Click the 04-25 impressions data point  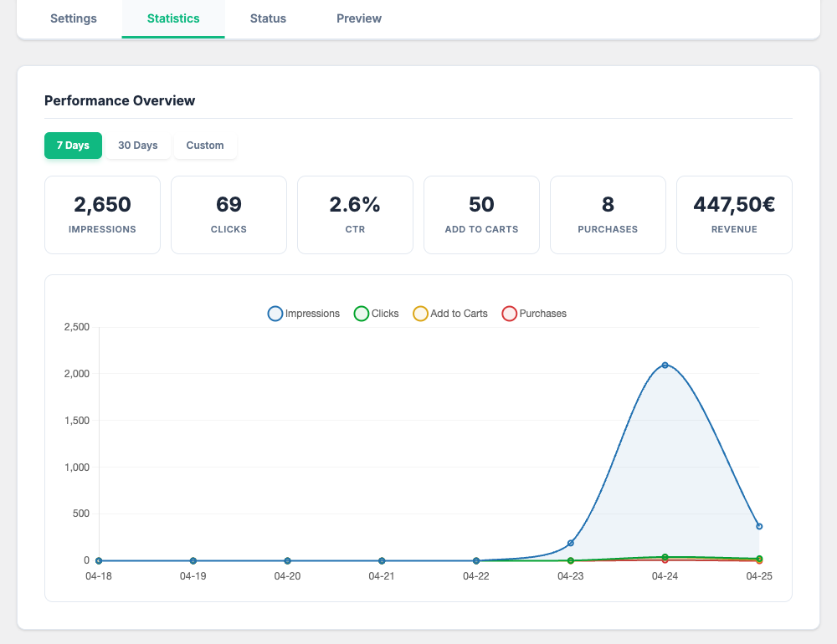(x=759, y=526)
